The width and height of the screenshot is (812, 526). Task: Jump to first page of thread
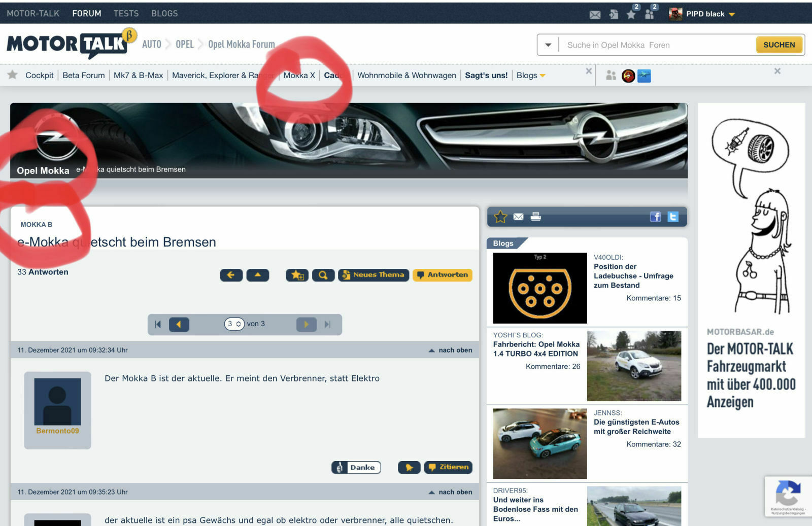point(158,324)
